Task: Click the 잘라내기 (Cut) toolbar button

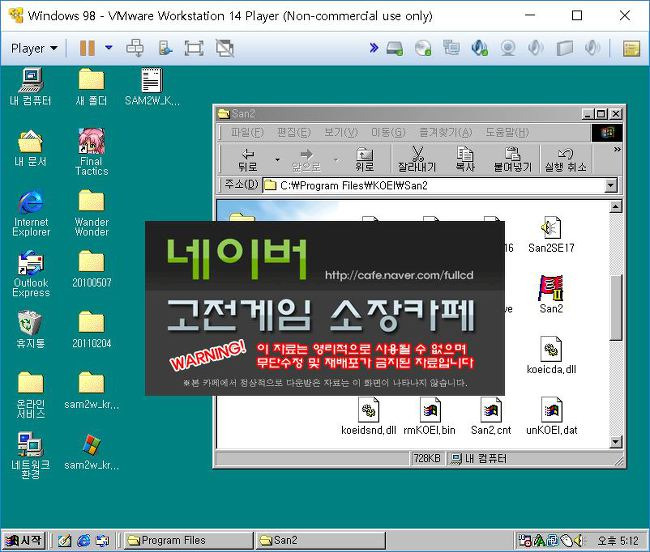Action: tap(417, 160)
